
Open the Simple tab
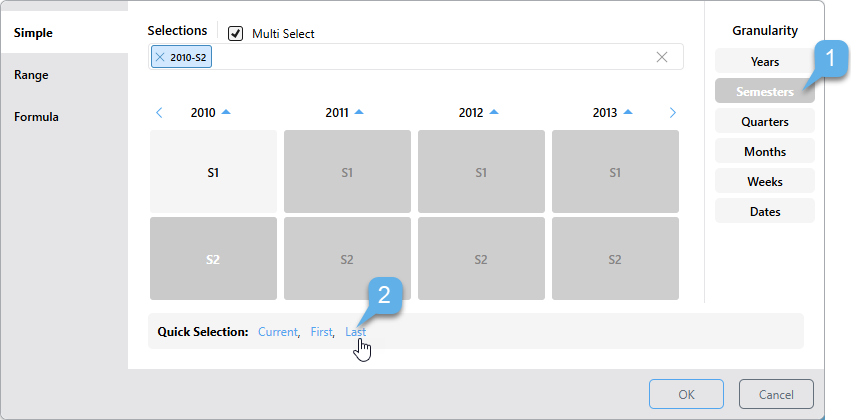[x=33, y=33]
